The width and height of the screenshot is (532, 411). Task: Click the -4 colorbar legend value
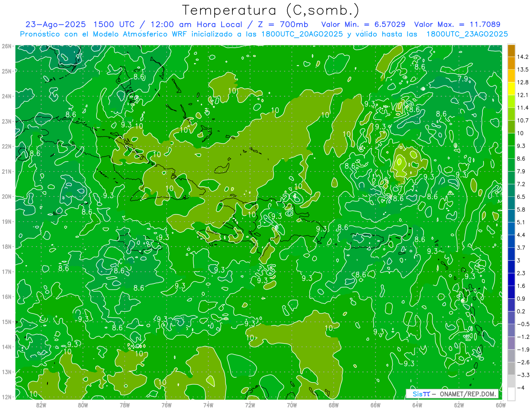tap(521, 388)
